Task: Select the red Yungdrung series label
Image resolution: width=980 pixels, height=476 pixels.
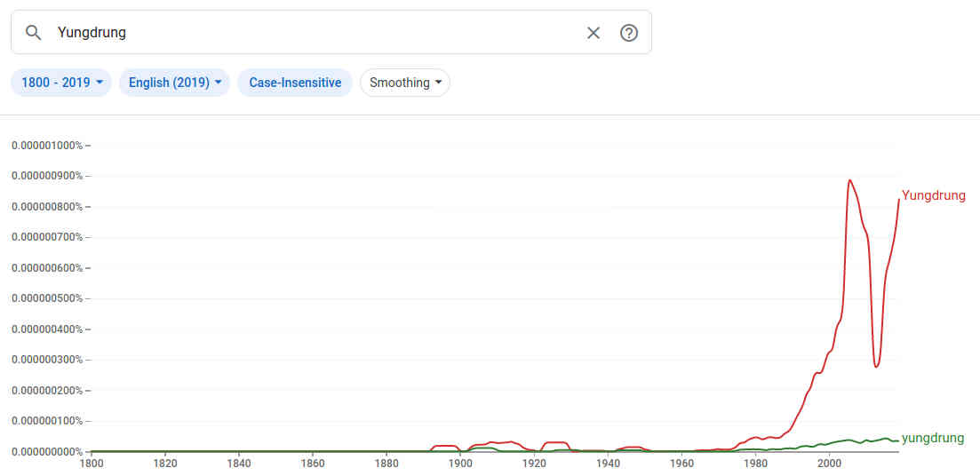Action: coord(933,195)
